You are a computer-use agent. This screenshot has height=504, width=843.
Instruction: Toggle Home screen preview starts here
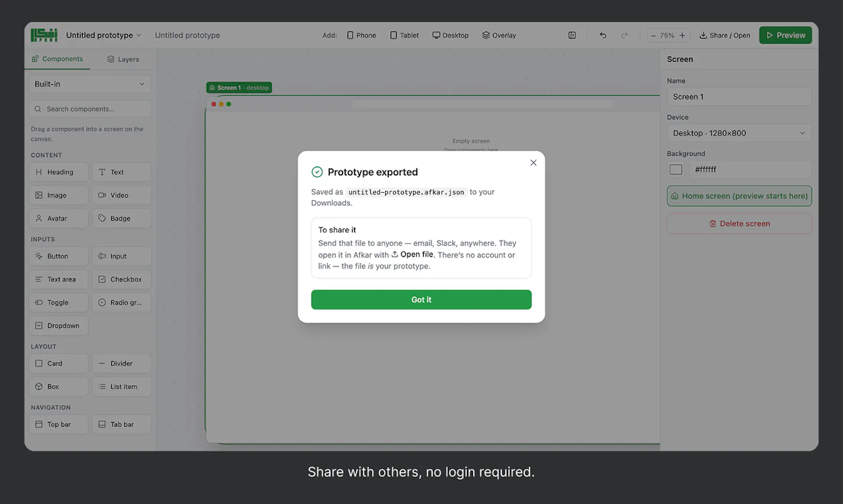tap(739, 196)
